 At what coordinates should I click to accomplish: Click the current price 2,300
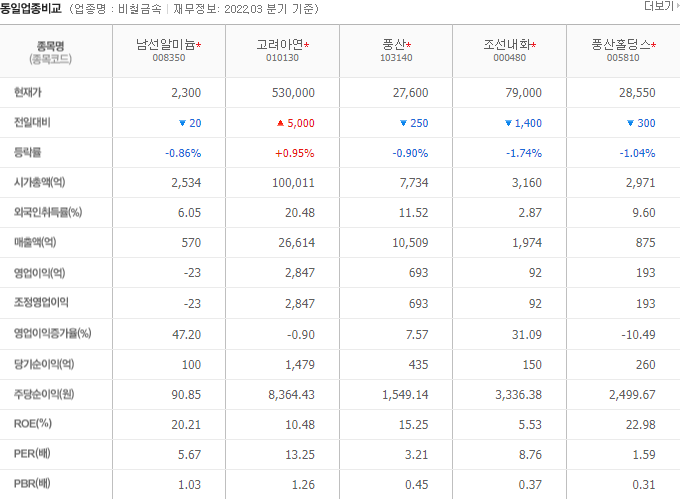tap(186, 93)
